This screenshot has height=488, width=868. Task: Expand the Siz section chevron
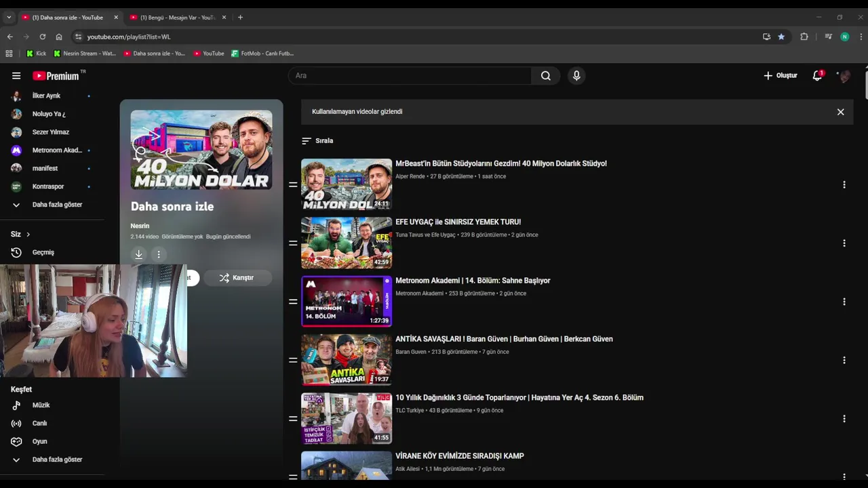[28, 235]
